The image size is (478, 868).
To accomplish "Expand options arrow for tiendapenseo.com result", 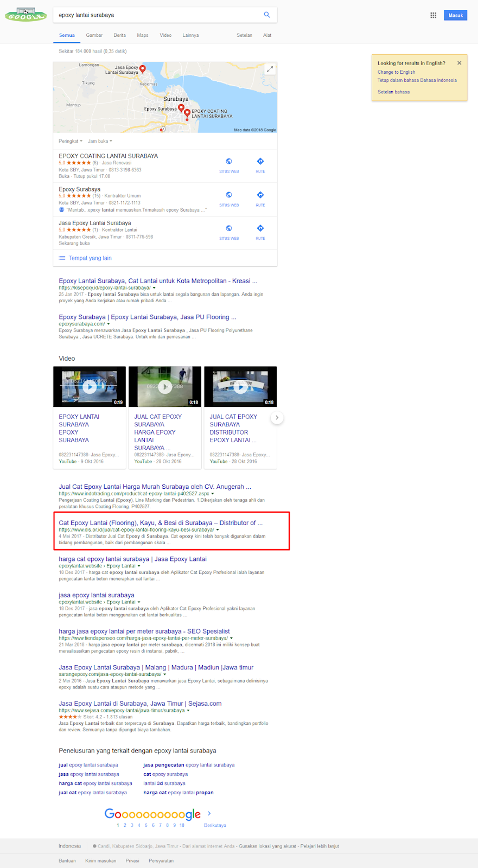I will tap(231, 638).
